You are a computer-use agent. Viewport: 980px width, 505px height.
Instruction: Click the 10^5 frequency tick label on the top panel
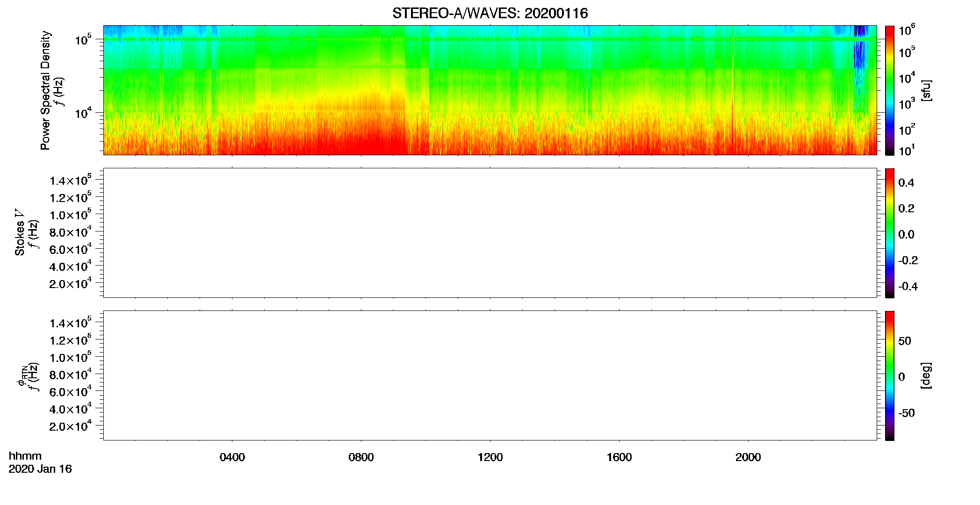tap(83, 39)
